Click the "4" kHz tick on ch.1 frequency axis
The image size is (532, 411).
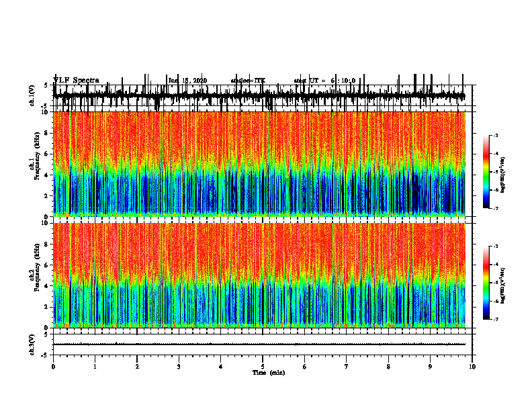[47, 175]
